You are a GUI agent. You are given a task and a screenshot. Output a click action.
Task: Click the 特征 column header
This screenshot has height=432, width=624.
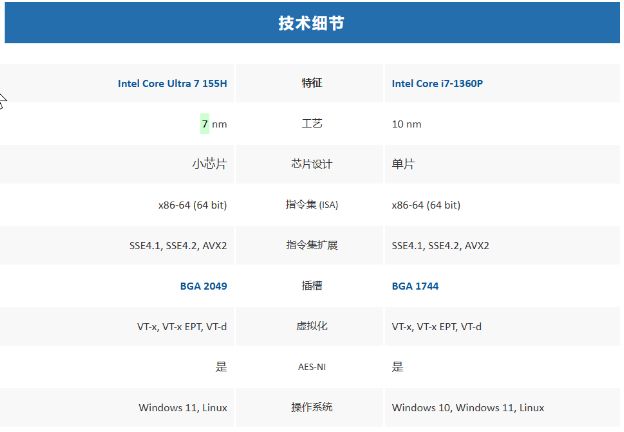pos(312,83)
